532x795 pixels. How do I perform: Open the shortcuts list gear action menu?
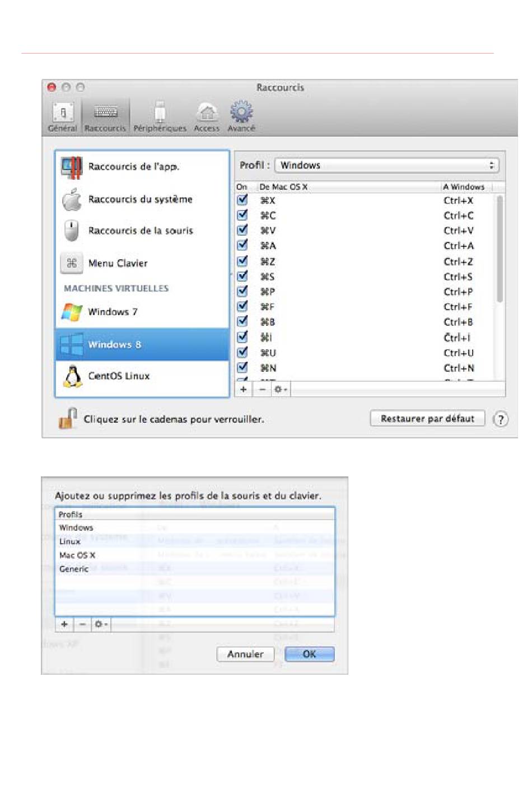pos(280,389)
